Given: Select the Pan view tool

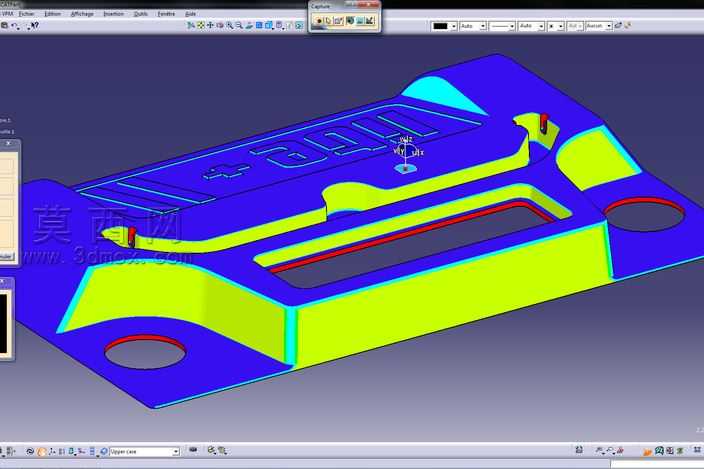Looking at the screenshot, I should [x=210, y=26].
